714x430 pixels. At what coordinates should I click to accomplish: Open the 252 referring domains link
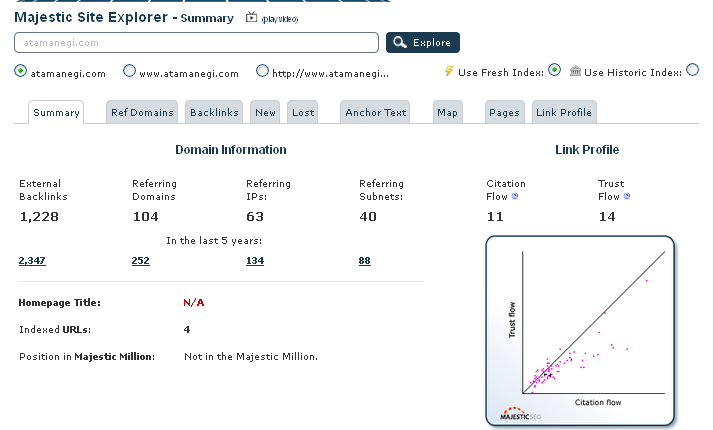[140, 261]
